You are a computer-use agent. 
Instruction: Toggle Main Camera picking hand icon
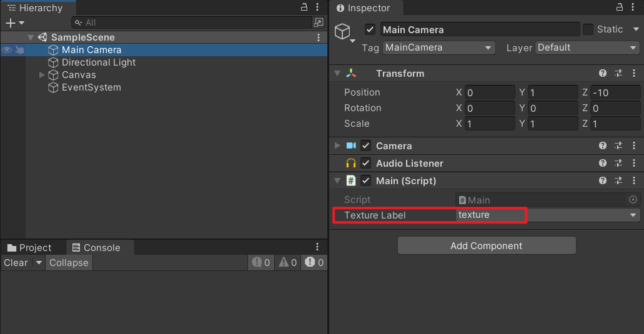point(19,50)
